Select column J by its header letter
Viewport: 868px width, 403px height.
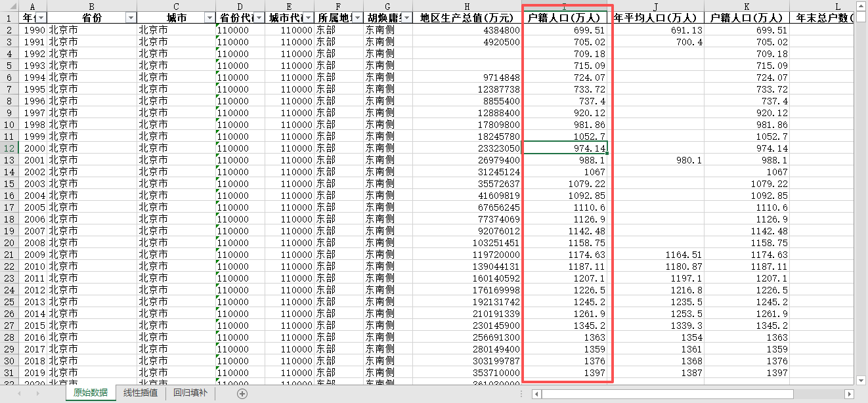point(656,6)
